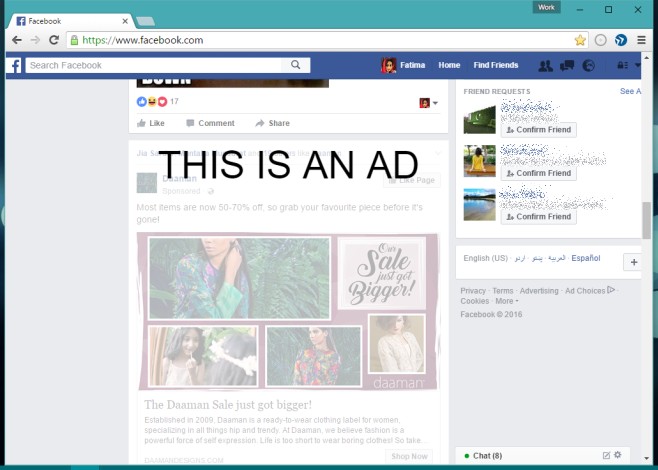Click the page vertical scrollbar thumb
658x470 pixels.
(646, 220)
